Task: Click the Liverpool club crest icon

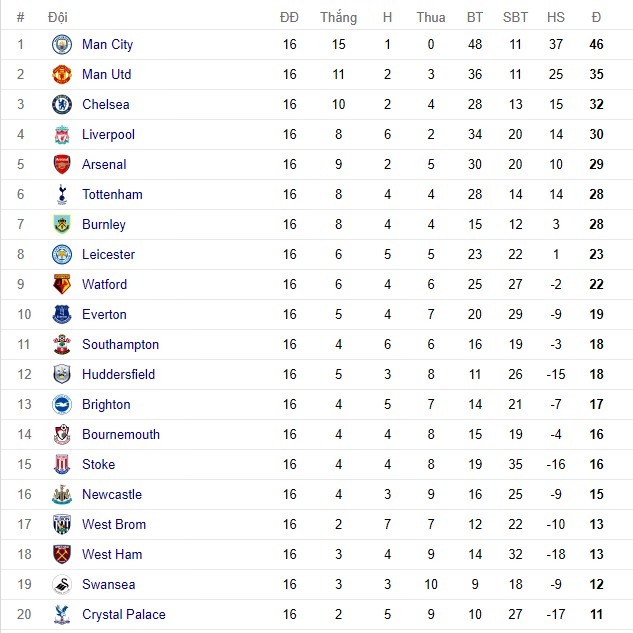Action: 62,135
